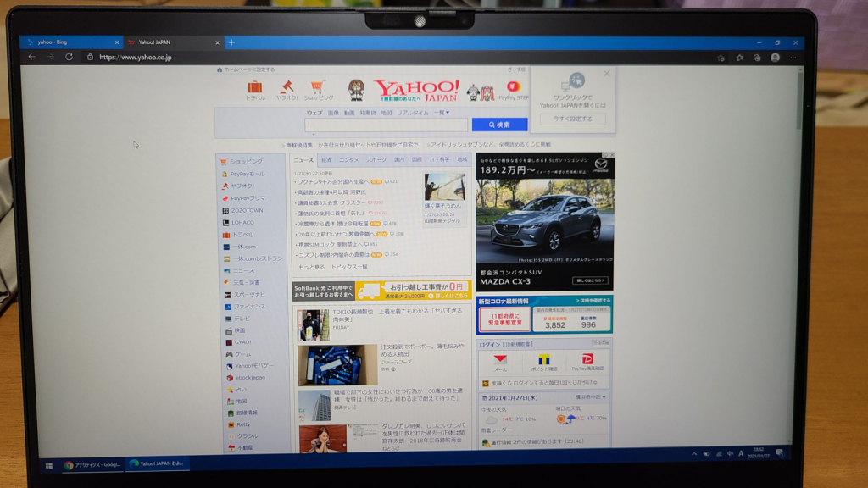Open the browser profile avatar icon
The width and height of the screenshot is (868, 488).
point(775,58)
